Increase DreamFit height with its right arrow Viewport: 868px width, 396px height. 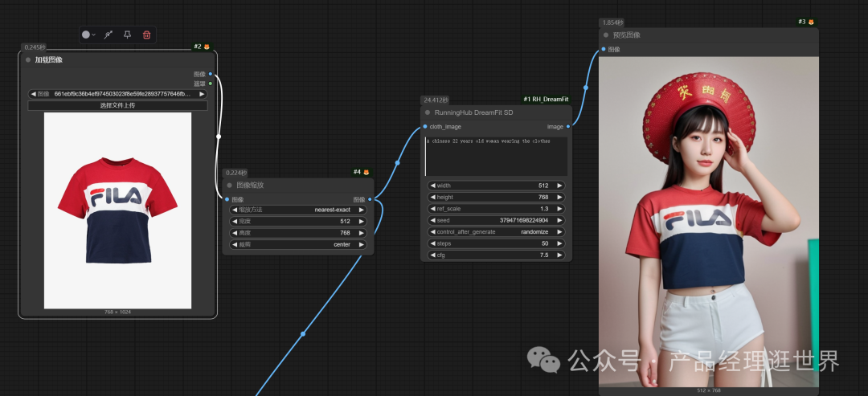pos(559,197)
